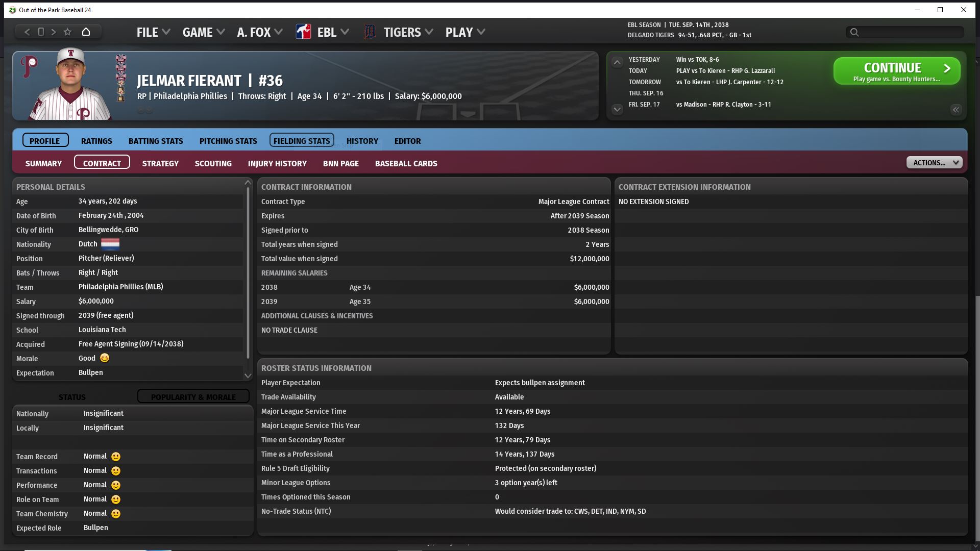Switch to the Pitching Stats tab
The height and width of the screenshot is (551, 980).
(228, 141)
